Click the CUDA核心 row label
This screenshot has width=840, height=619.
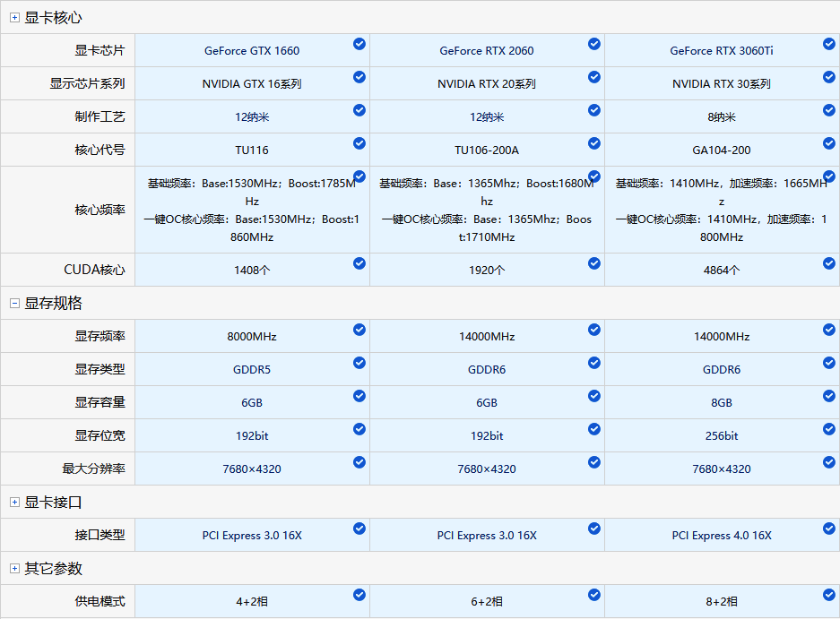pos(94,270)
